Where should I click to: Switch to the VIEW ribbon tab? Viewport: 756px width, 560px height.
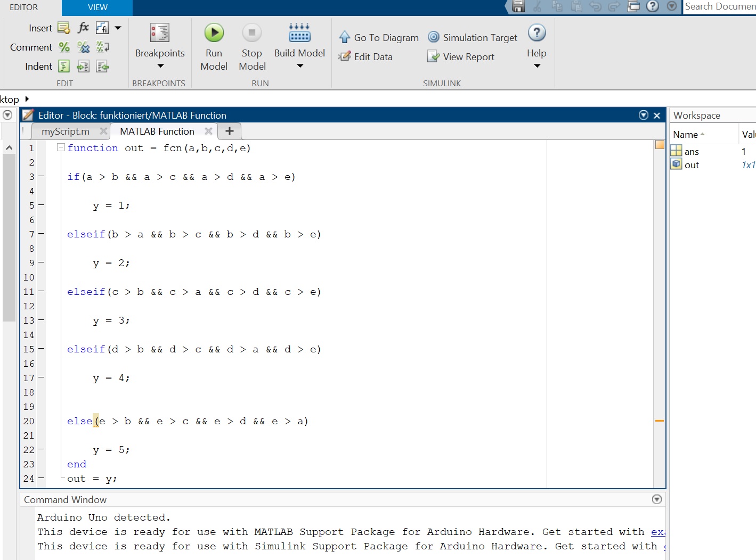tap(97, 7)
